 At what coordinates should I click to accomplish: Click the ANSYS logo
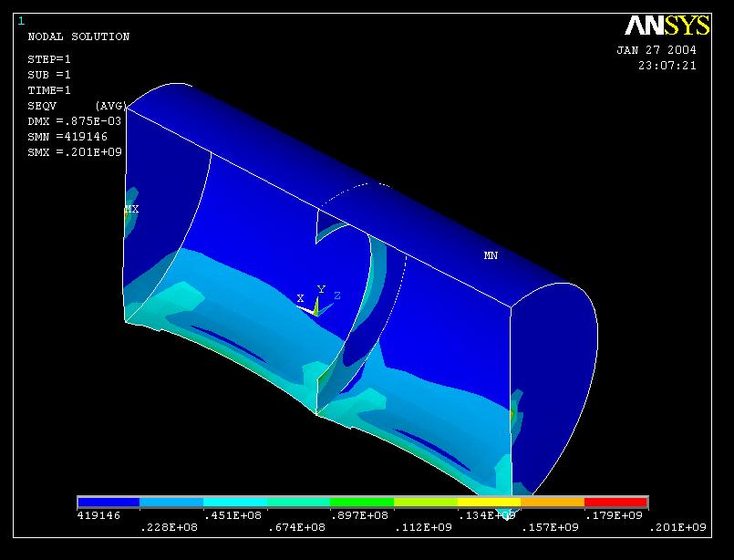click(667, 26)
